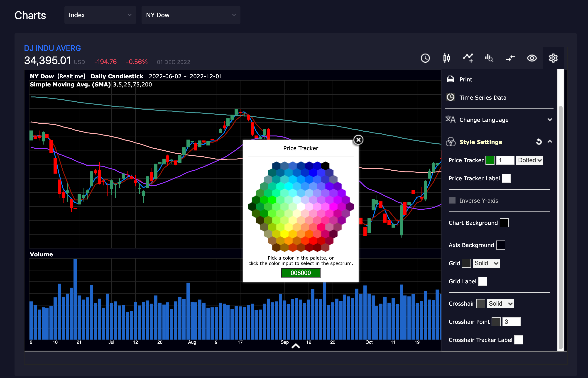The height and width of the screenshot is (378, 588).
Task: Click the printer icon beside Print
Action: [x=451, y=79]
